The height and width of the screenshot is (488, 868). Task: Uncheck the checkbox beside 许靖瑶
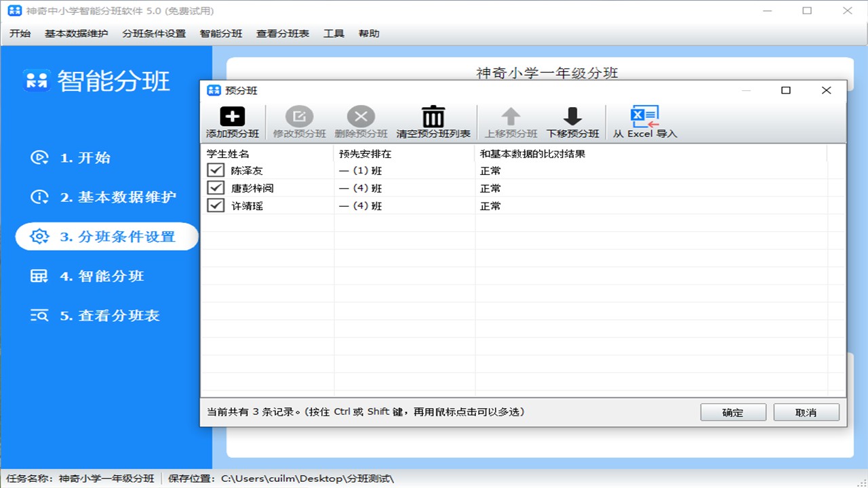(x=215, y=205)
